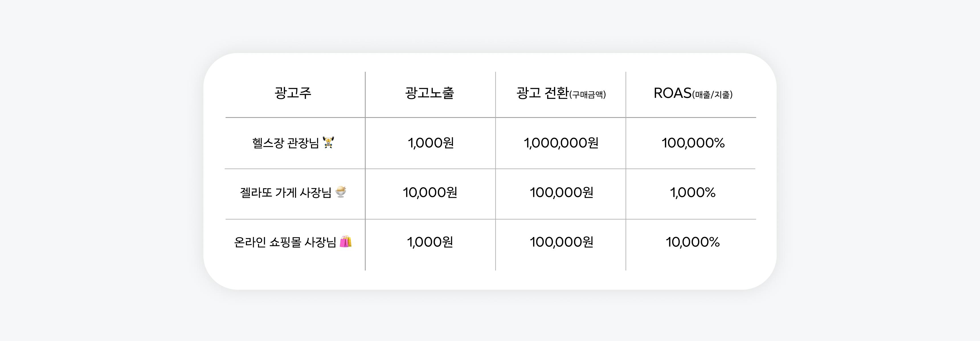Select the 헬스장 관장님 row label
The width and height of the screenshot is (980, 341).
point(285,143)
